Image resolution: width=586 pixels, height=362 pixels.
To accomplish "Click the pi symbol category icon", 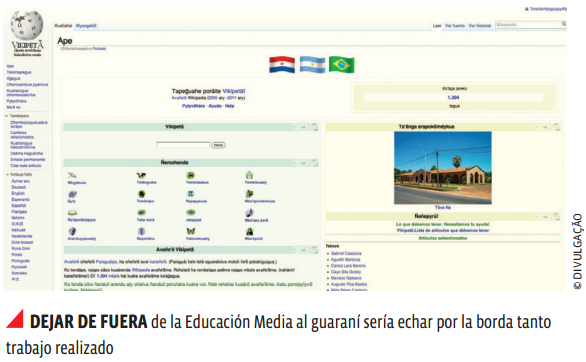I will pyautogui.click(x=191, y=194).
